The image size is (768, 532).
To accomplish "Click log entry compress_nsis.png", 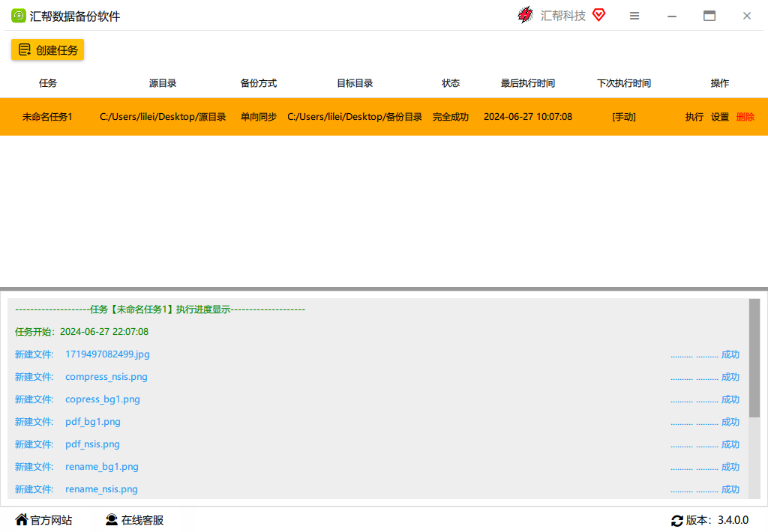I will click(106, 377).
